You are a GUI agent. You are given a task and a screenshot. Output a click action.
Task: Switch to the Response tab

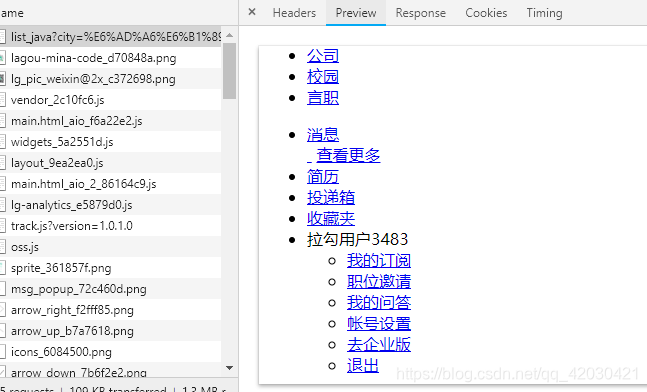pyautogui.click(x=420, y=13)
